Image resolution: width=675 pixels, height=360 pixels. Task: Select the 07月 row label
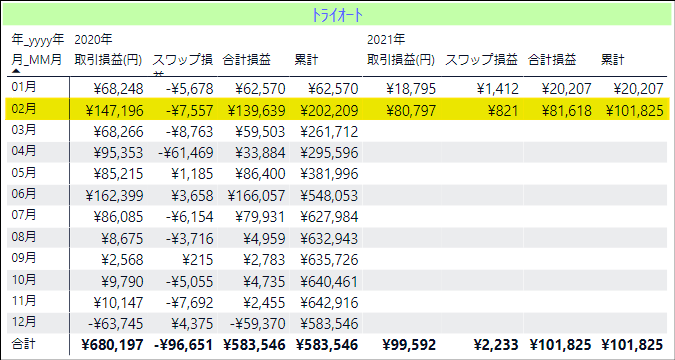point(24,215)
